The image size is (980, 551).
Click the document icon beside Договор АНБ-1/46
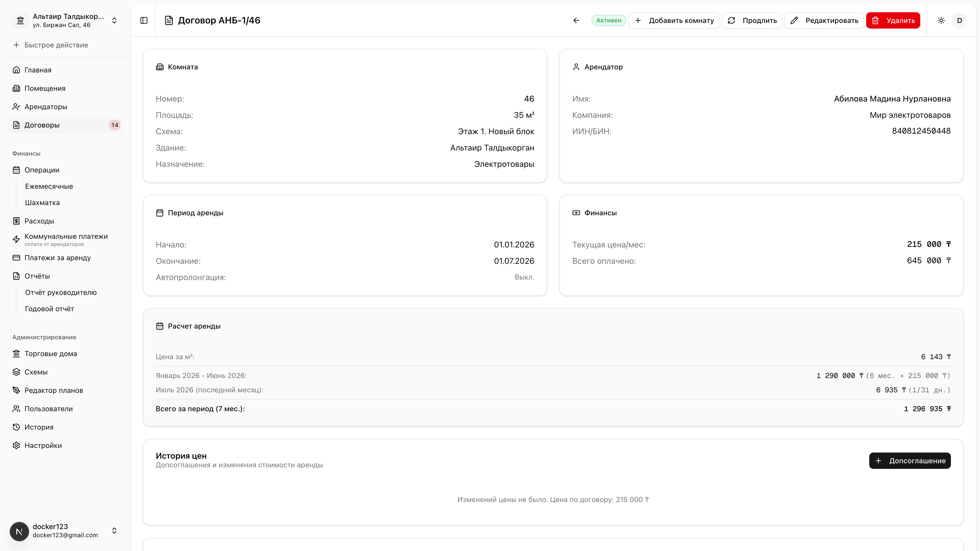[169, 20]
